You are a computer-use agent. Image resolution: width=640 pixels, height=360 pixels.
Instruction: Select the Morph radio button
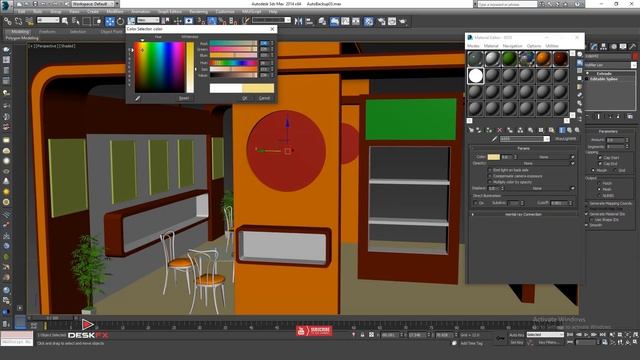593,170
